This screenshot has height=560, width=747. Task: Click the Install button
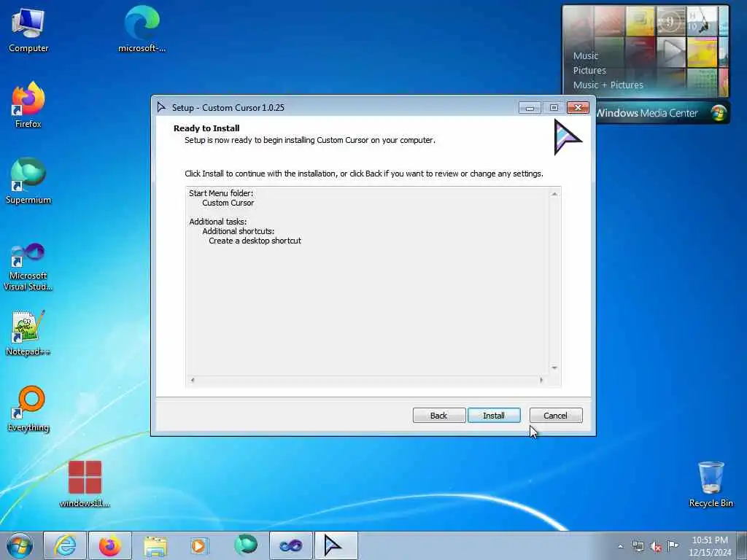494,415
